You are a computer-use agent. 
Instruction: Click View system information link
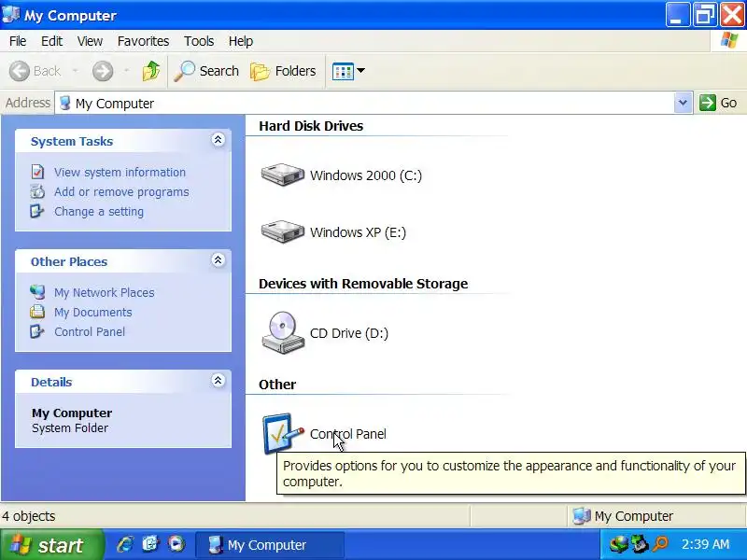point(120,172)
